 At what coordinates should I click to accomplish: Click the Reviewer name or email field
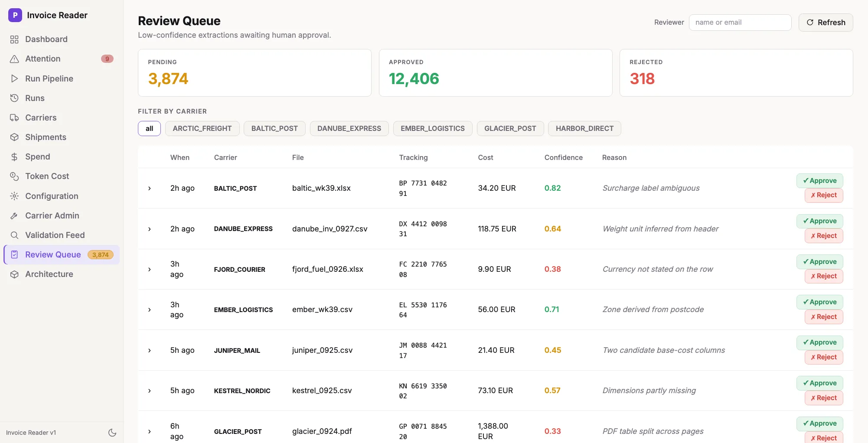tap(740, 23)
